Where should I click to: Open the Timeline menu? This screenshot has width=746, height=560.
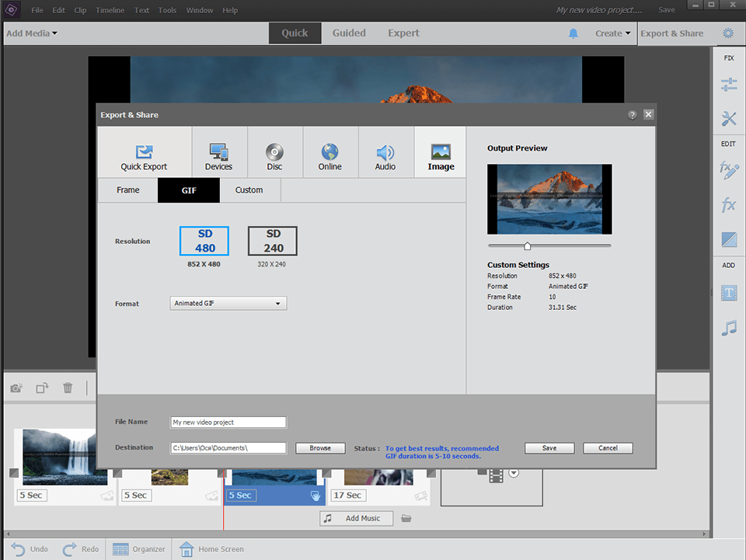(x=110, y=10)
